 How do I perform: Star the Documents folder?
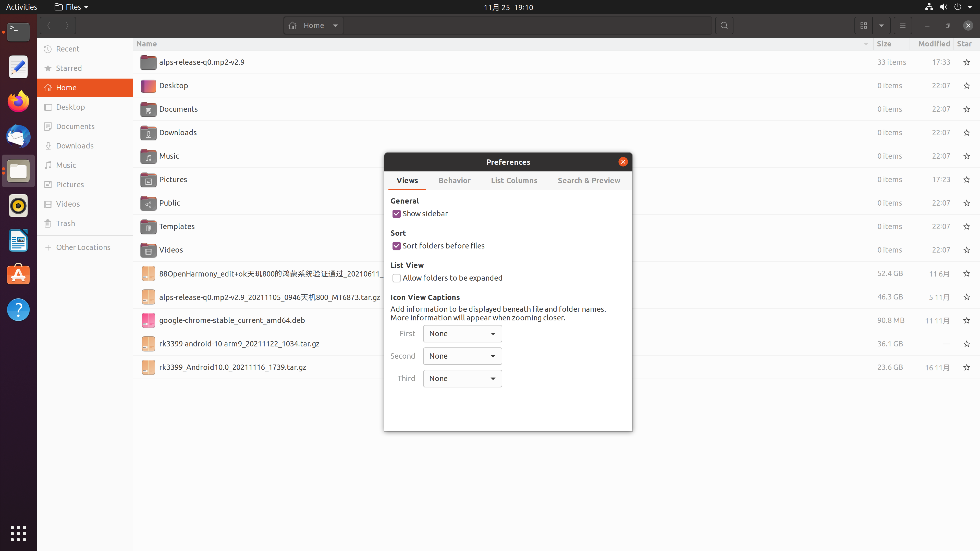pos(967,109)
